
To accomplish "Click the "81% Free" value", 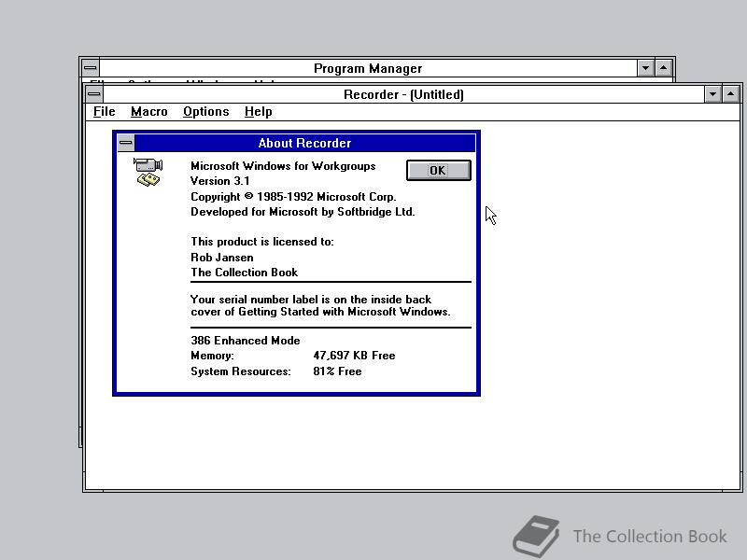I will point(337,371).
